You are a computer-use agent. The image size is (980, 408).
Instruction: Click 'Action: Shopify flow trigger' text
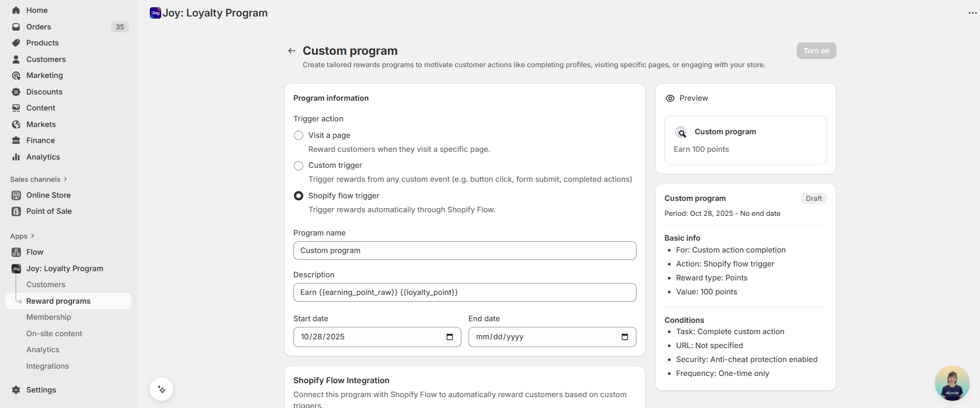(x=725, y=264)
